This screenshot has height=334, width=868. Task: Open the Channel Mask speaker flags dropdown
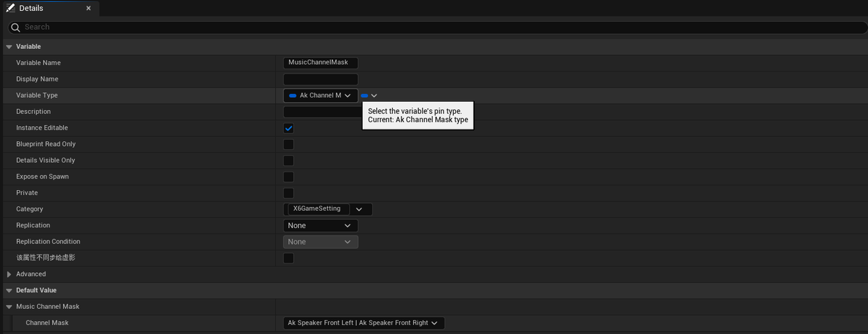(x=363, y=323)
